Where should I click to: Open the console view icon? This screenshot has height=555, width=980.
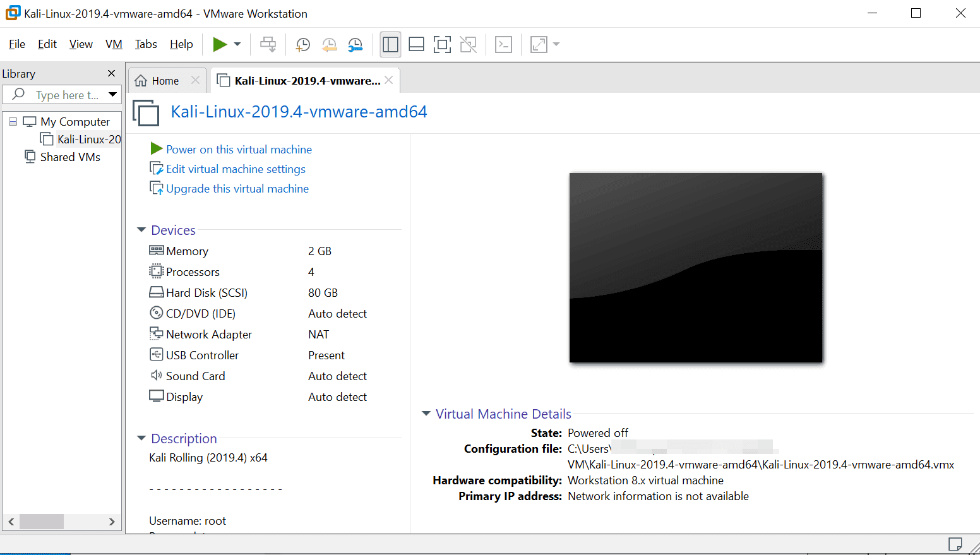[x=503, y=44]
